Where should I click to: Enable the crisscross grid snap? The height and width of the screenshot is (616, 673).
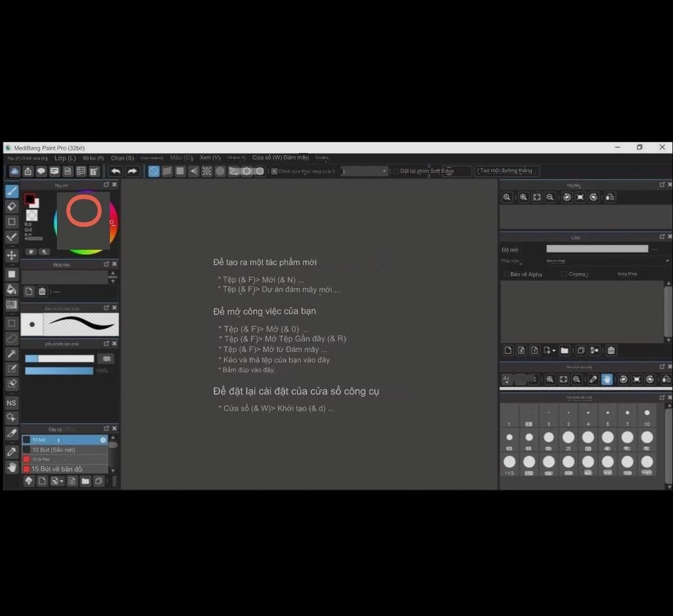180,171
